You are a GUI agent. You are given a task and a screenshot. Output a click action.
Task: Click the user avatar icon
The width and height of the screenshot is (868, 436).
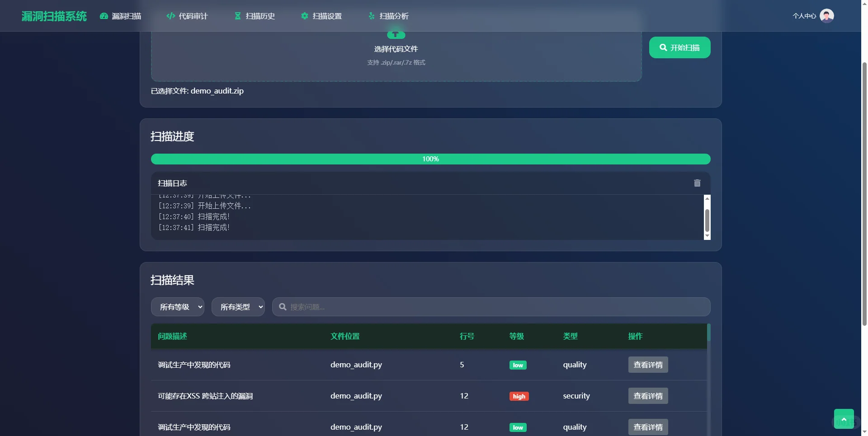(x=827, y=16)
